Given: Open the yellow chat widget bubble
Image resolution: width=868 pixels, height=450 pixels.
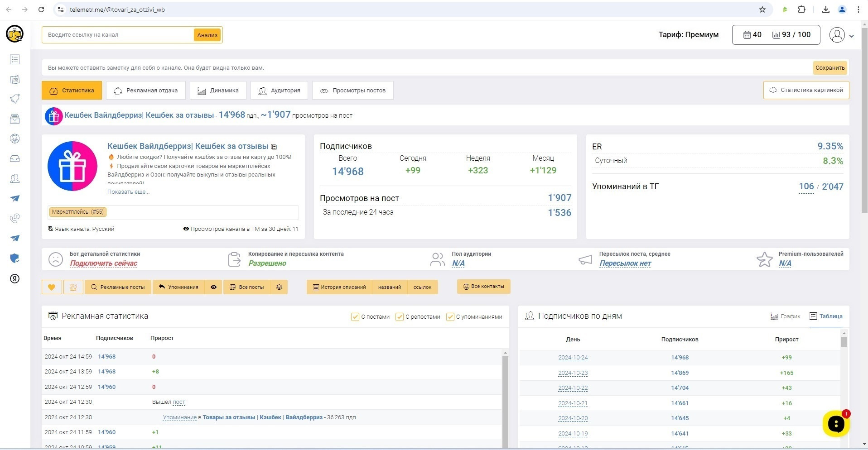Looking at the screenshot, I should click(x=836, y=424).
